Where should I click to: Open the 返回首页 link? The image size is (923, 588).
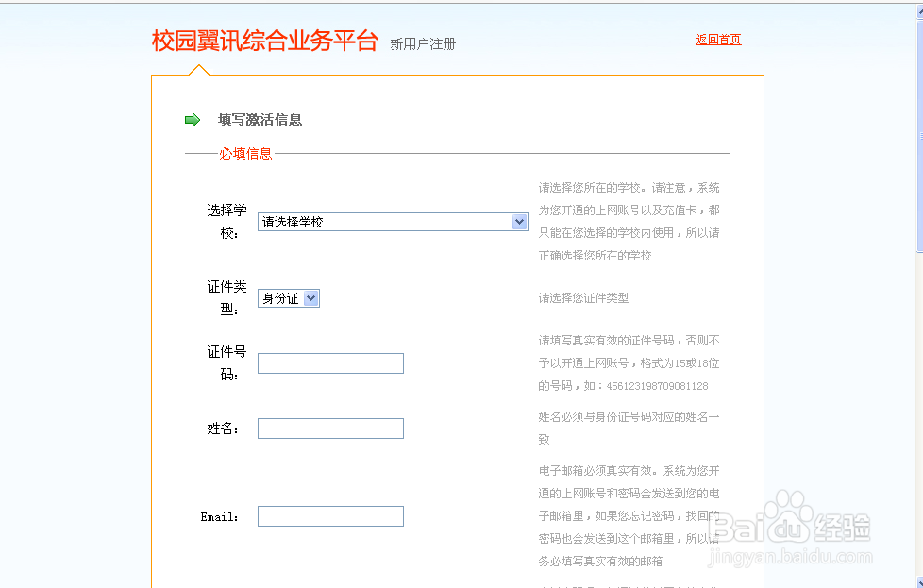click(718, 39)
